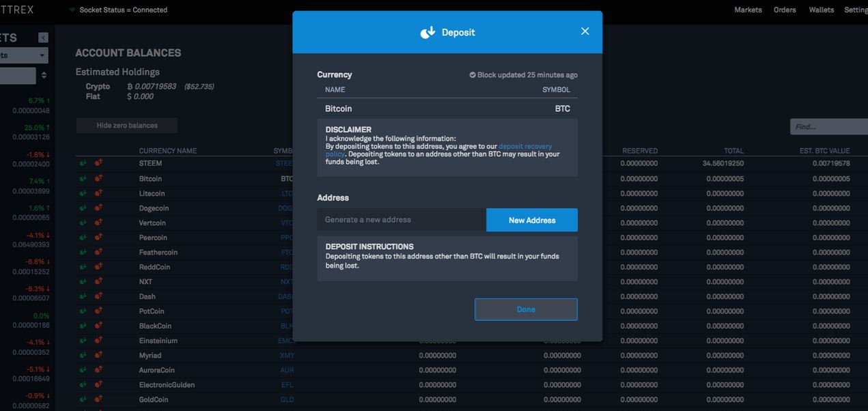The height and width of the screenshot is (411, 868).
Task: Sort by the TOTAL column header
Action: 734,151
